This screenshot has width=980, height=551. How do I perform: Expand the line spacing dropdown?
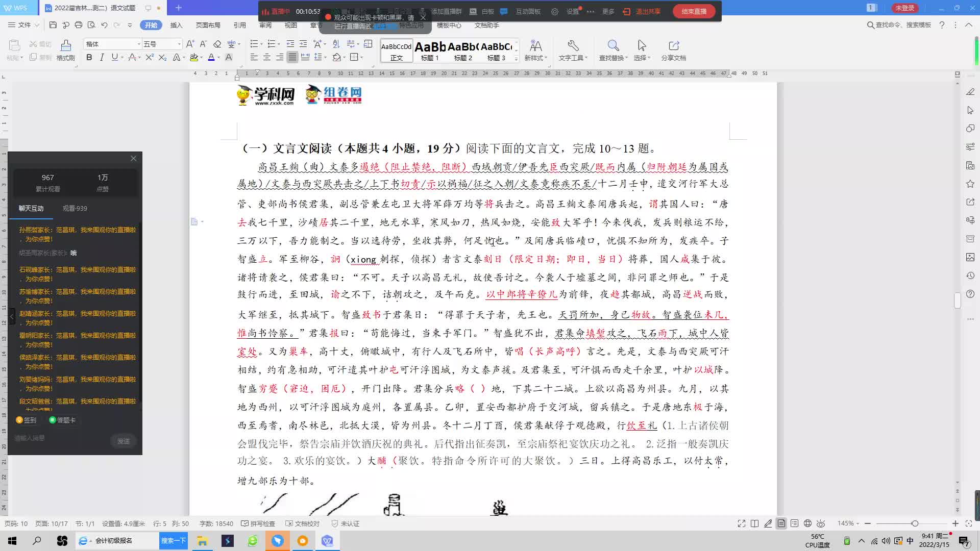coord(325,57)
